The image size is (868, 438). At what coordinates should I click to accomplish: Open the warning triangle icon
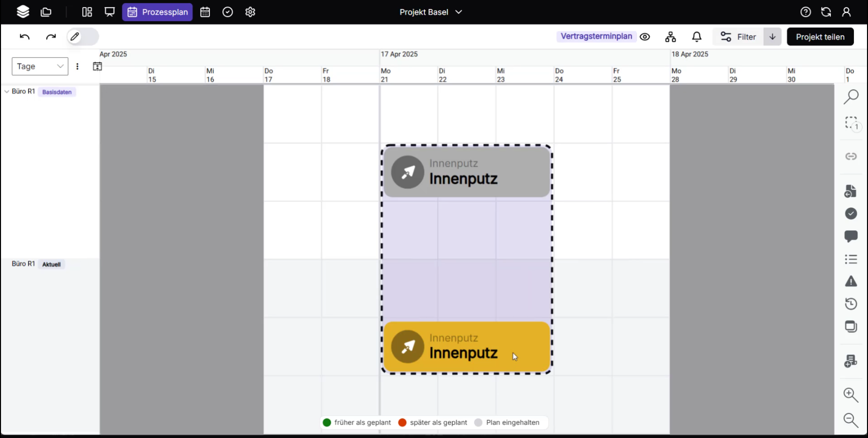[851, 281]
